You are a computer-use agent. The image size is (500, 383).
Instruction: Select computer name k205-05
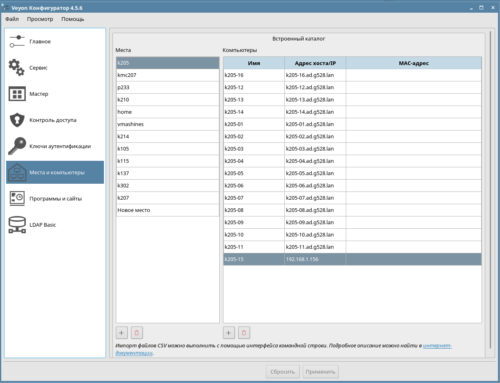(x=254, y=173)
